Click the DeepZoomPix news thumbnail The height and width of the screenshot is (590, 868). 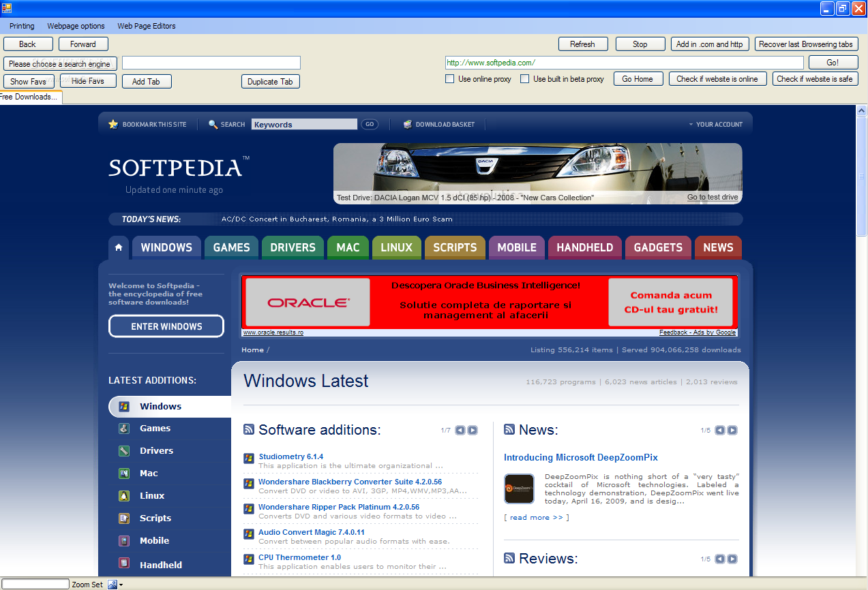pos(519,488)
